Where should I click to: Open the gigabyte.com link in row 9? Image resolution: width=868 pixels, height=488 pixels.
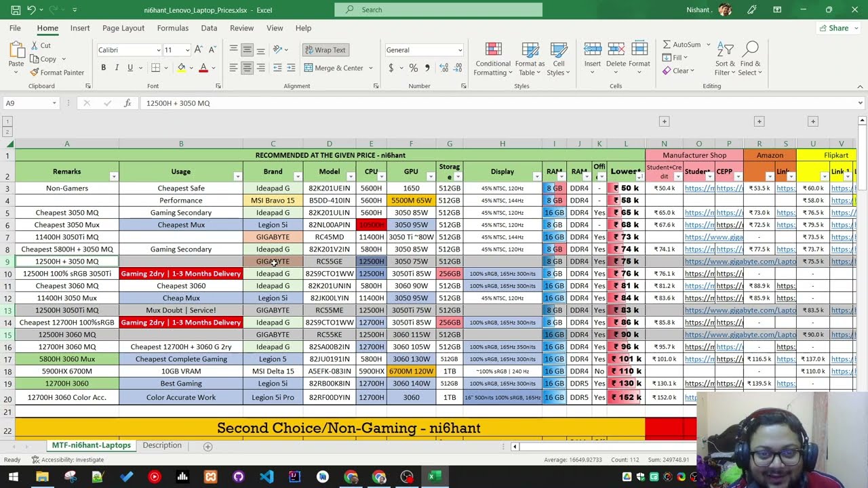coord(741,262)
